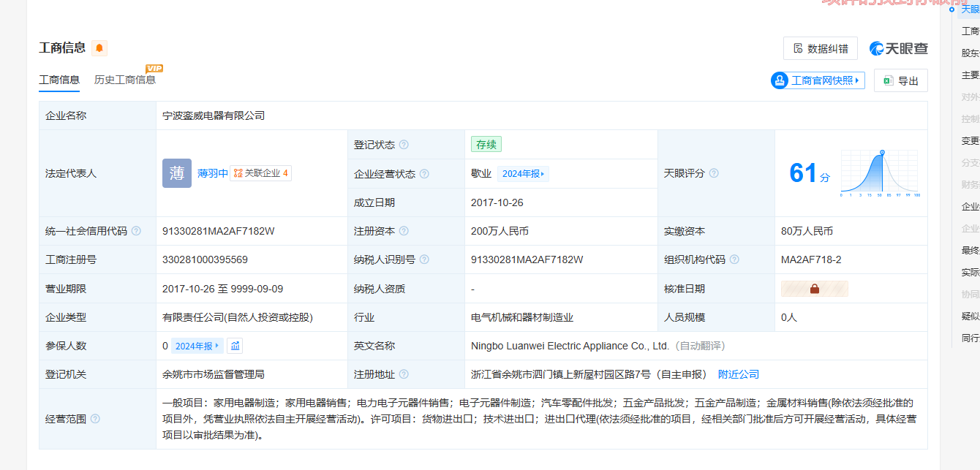Viewport: 980px width, 470px height.
Task: Click the help icon next to 登记状态
Action: click(404, 145)
